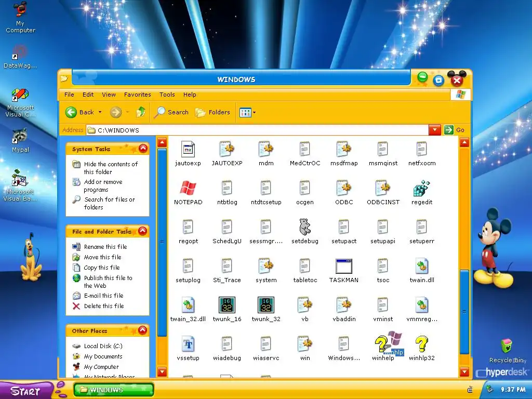The image size is (532, 399).
Task: Open the Edit menu
Action: click(88, 95)
